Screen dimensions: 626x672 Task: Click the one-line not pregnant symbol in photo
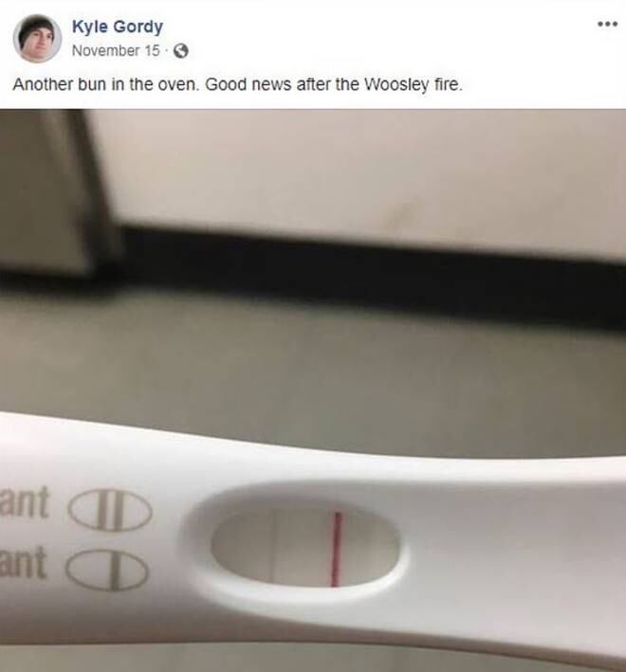pos(107,569)
